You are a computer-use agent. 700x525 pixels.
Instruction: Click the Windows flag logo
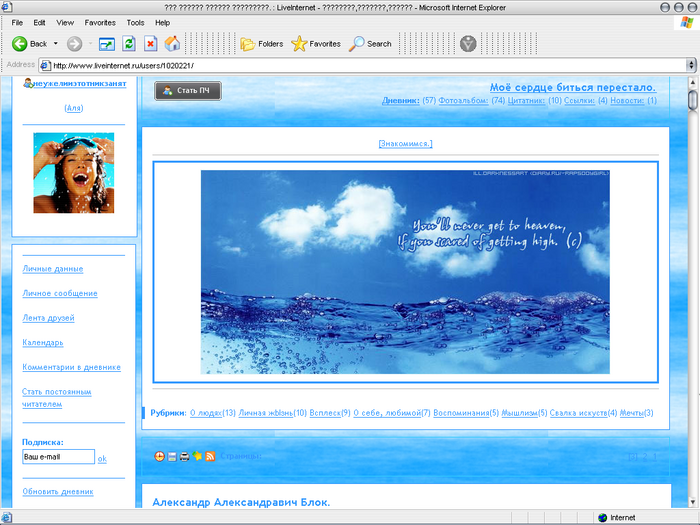coord(687,22)
